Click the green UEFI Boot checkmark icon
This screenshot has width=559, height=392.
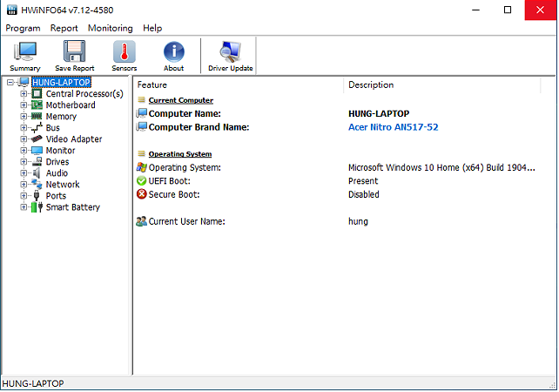click(142, 181)
